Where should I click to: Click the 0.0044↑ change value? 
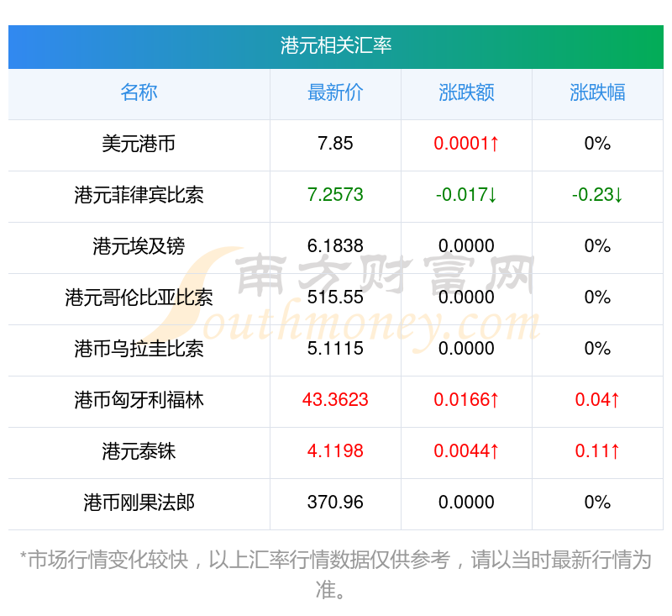466,451
